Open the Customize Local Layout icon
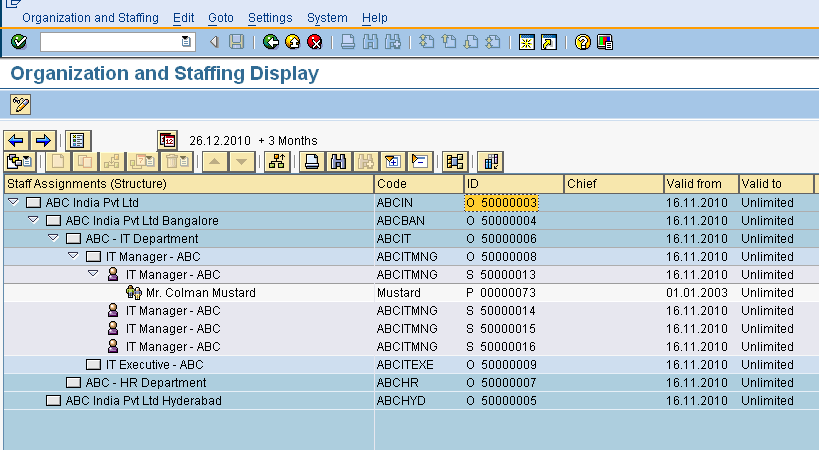Image resolution: width=819 pixels, height=450 pixels. [605, 42]
